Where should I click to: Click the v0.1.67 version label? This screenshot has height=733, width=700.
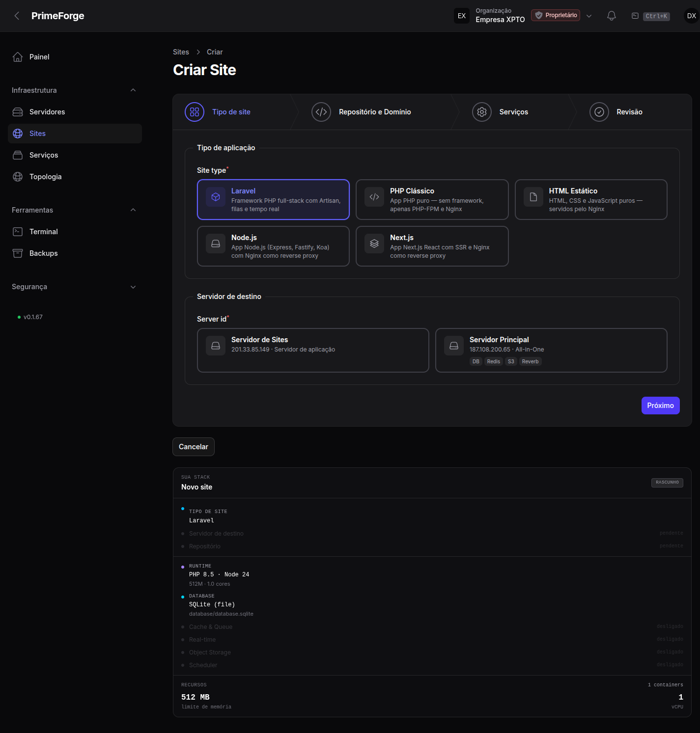33,317
